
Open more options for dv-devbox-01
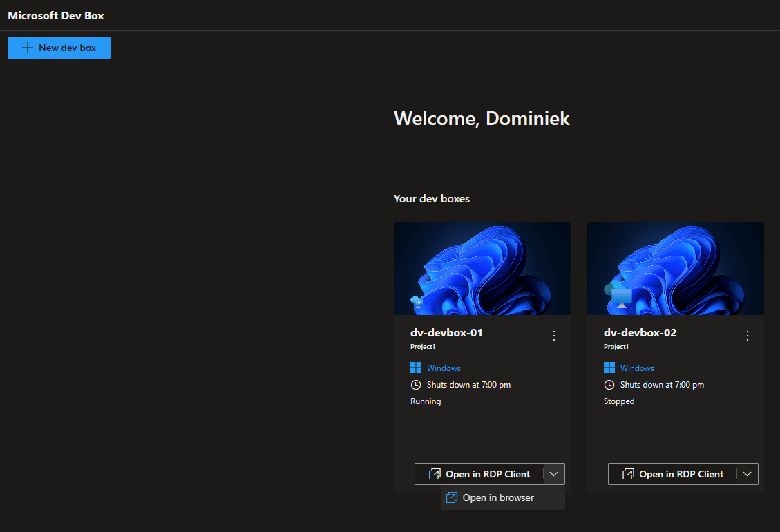pyautogui.click(x=553, y=336)
